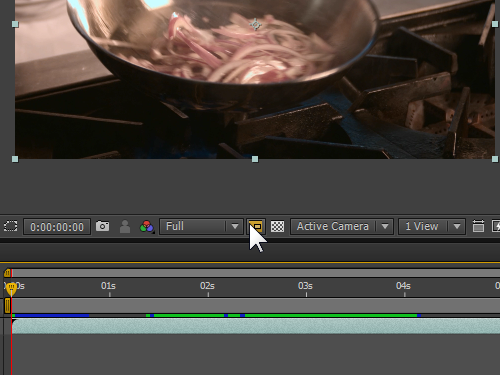Open the Active Camera dropdown arrow

pos(385,227)
